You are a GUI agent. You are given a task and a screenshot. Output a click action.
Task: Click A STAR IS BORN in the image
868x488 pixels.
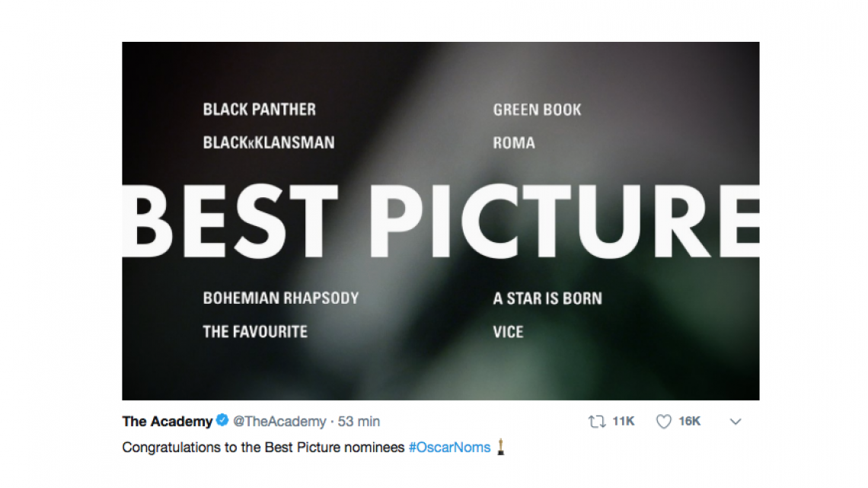point(546,298)
